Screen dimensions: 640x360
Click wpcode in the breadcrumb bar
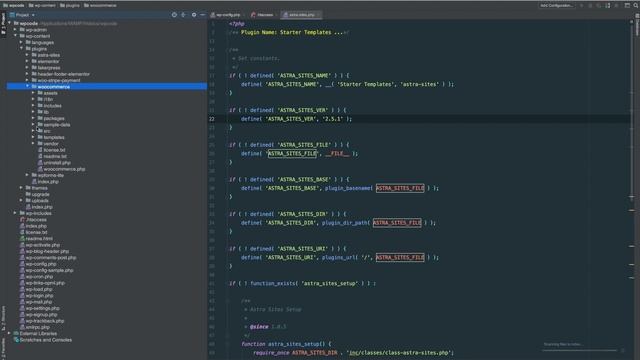(13, 5)
